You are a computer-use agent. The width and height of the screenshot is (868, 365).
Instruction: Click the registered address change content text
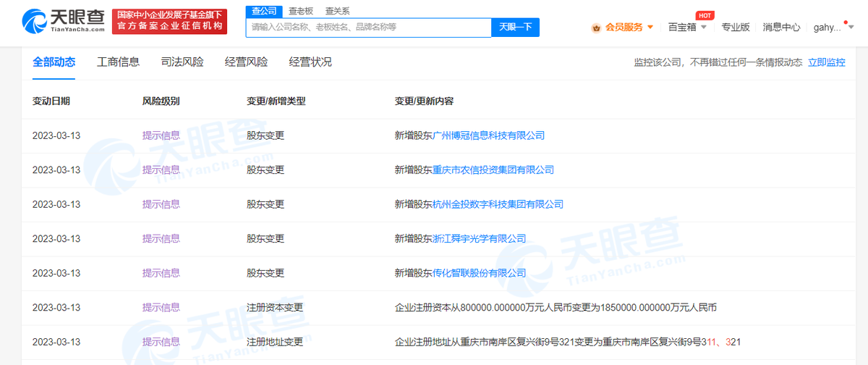tap(568, 342)
